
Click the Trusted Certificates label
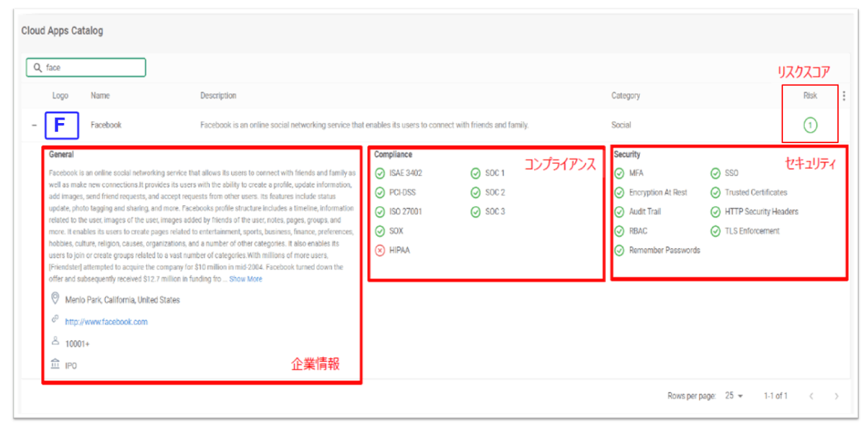click(756, 193)
